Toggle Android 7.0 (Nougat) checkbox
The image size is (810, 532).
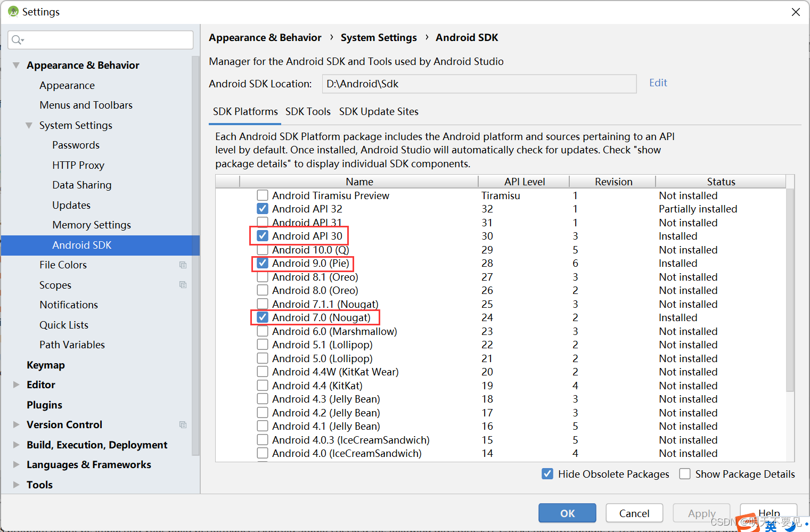[263, 317]
